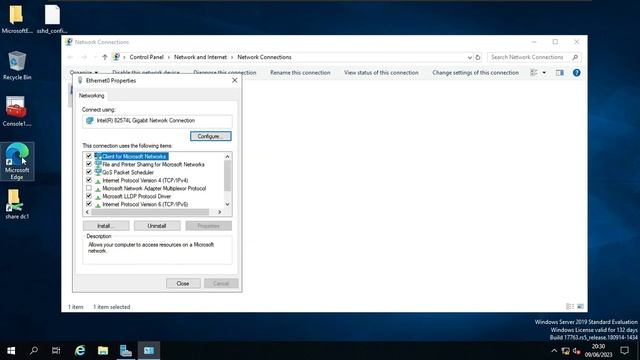Switch to details view in status bar
Image resolution: width=640 pixels, height=360 pixels.
point(570,307)
